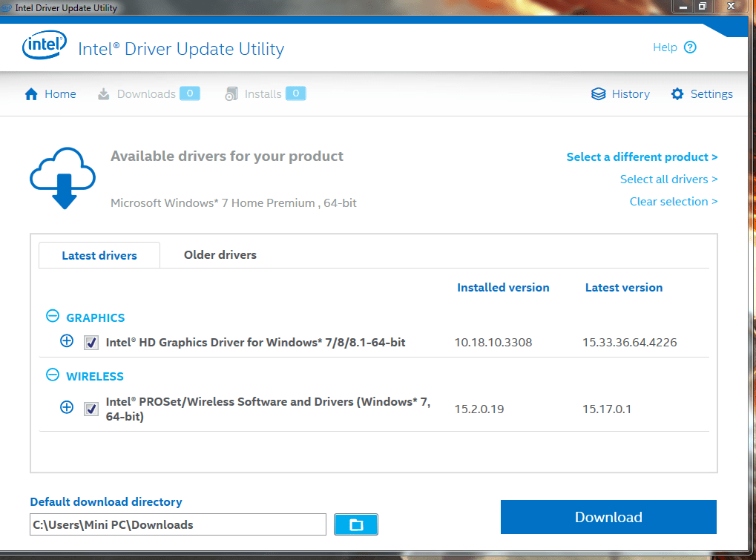This screenshot has height=560, width=756.
Task: Uncheck the PROSet/Wireless Software checkbox
Action: [x=91, y=409]
